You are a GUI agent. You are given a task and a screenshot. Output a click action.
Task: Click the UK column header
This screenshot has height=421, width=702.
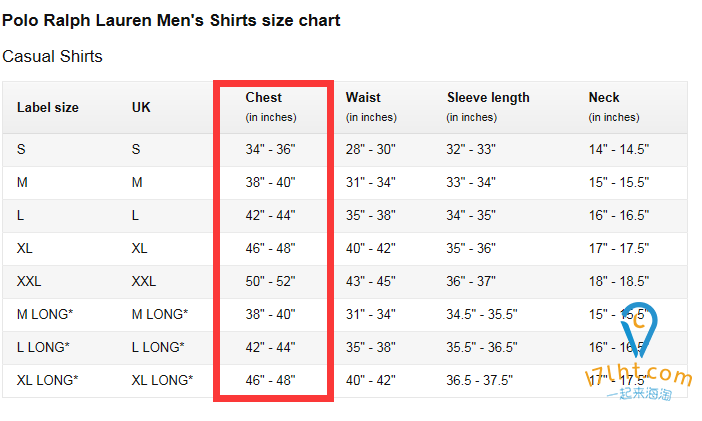tap(141, 107)
